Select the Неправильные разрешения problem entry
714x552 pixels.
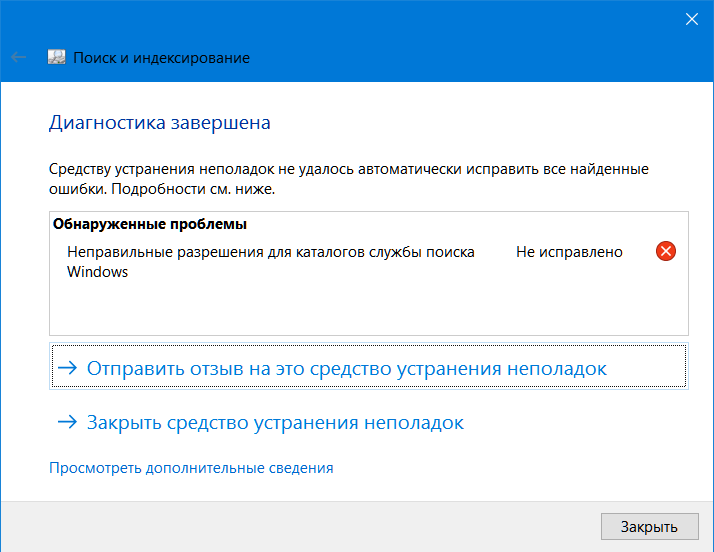[x=270, y=252]
